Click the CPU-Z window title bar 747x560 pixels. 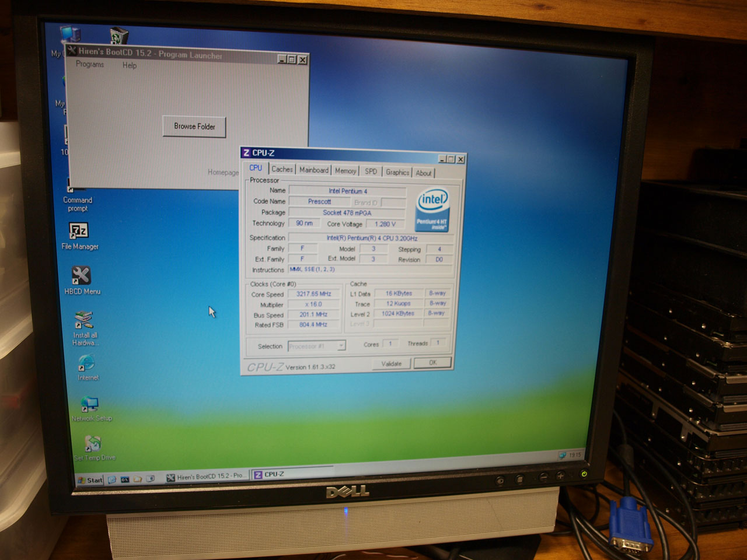[353, 155]
